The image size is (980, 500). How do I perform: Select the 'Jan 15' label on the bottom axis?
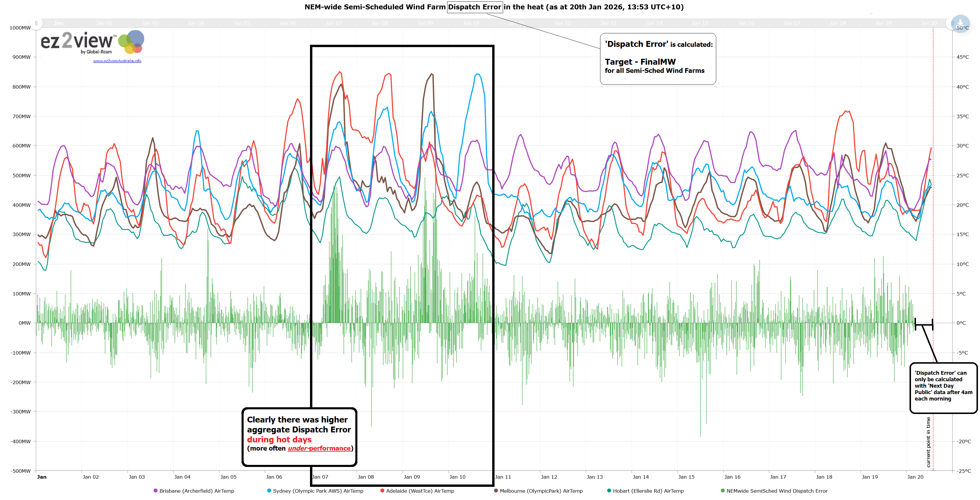[686, 477]
